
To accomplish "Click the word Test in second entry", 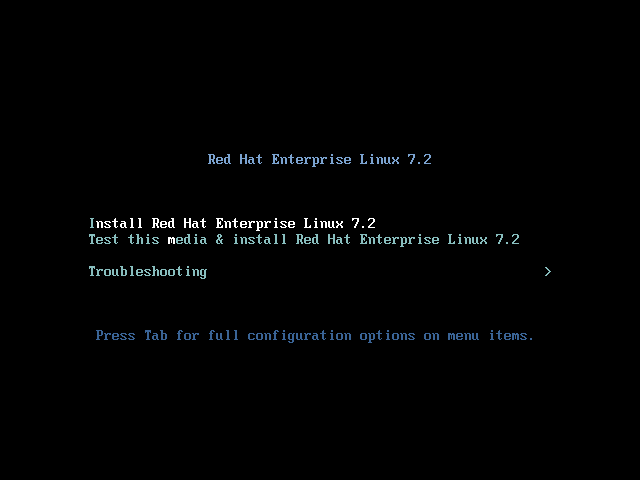I will pos(104,239).
